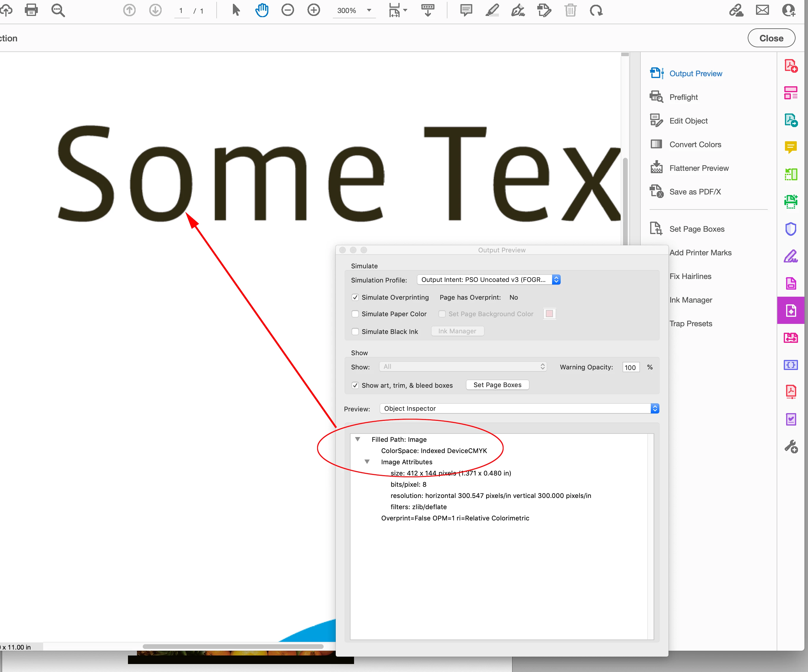Click the zoom out minus icon
The image size is (808, 672).
(x=288, y=10)
